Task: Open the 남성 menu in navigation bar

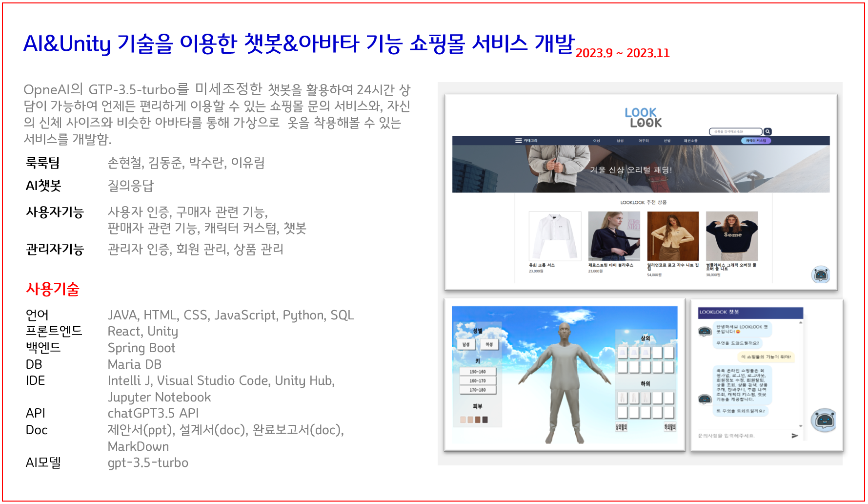Action: [620, 141]
